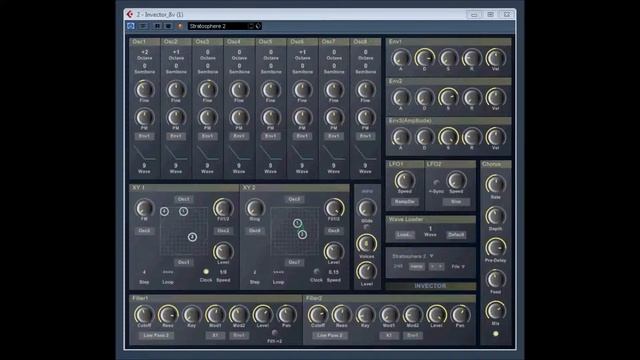
Task: Click the Osc1 Octave value +2
Action: (144, 52)
